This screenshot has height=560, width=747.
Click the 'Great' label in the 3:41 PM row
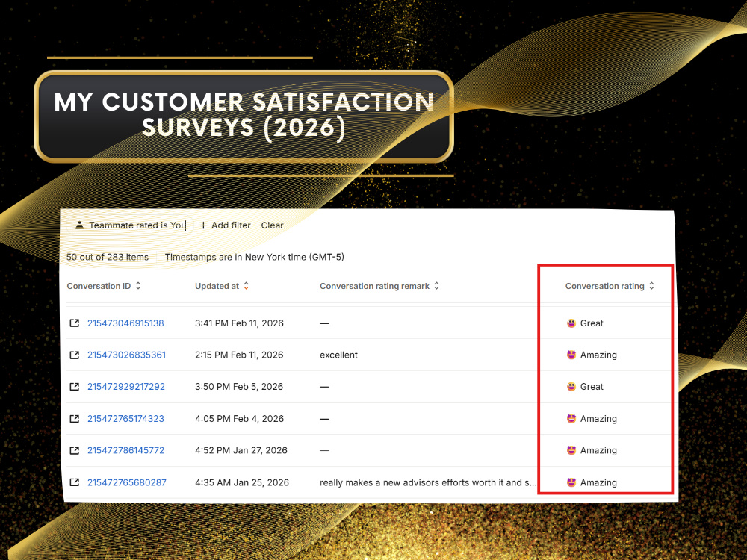592,323
